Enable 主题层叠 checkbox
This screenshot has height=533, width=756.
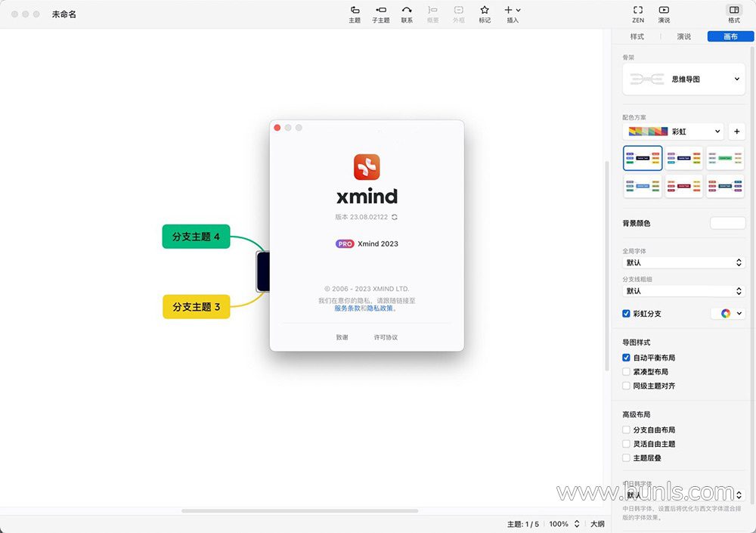point(626,457)
